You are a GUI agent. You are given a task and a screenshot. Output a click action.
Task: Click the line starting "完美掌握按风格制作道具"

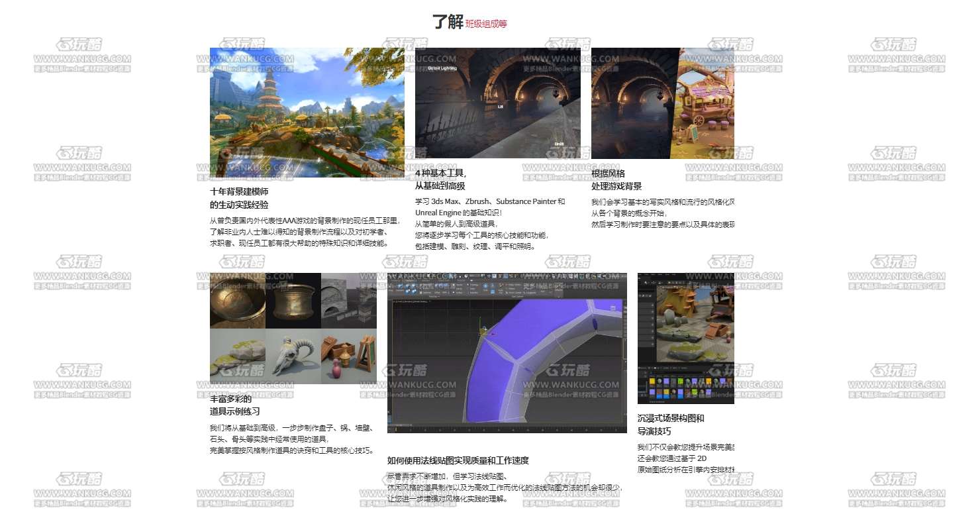click(291, 450)
